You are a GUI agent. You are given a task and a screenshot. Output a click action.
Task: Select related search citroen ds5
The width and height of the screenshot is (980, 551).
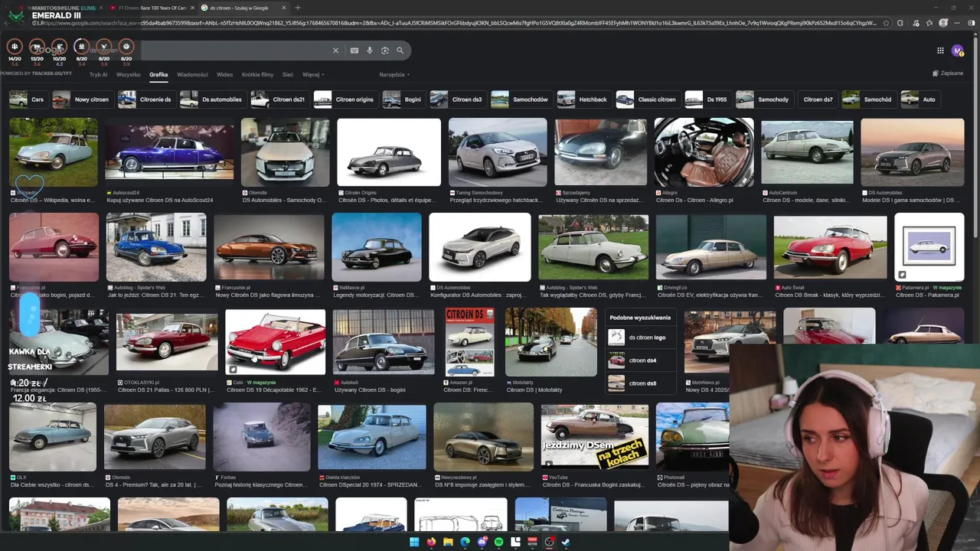640,383
